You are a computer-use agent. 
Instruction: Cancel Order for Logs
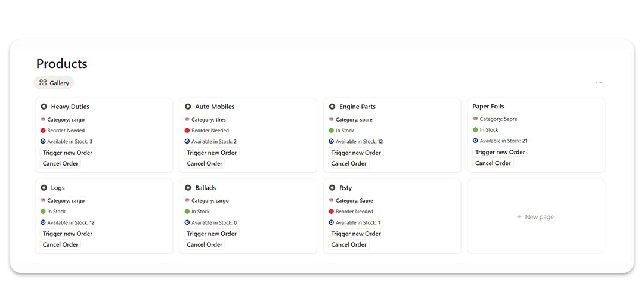point(60,244)
